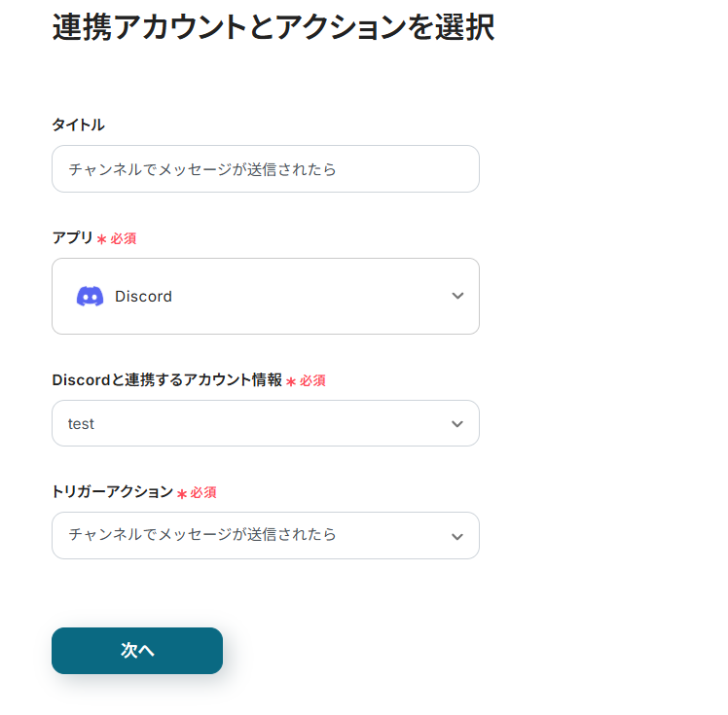728x715 pixels.
Task: Click the test account value
Action: pyautogui.click(x=82, y=424)
